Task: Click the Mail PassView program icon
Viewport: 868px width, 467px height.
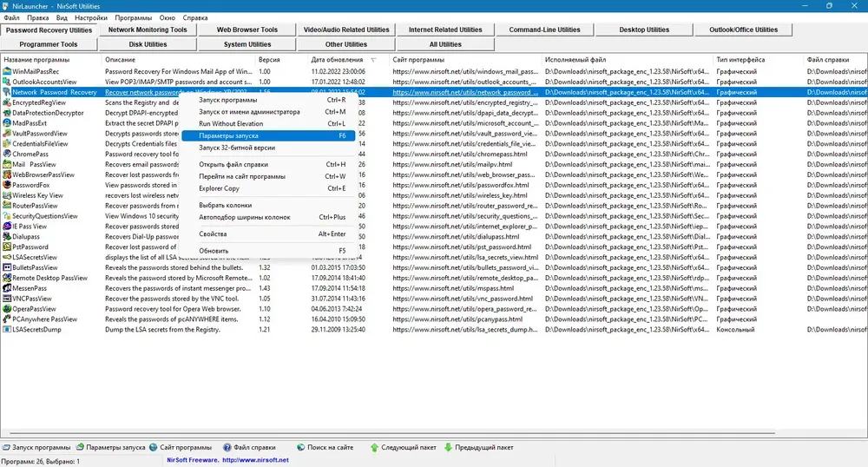Action: pos(7,164)
